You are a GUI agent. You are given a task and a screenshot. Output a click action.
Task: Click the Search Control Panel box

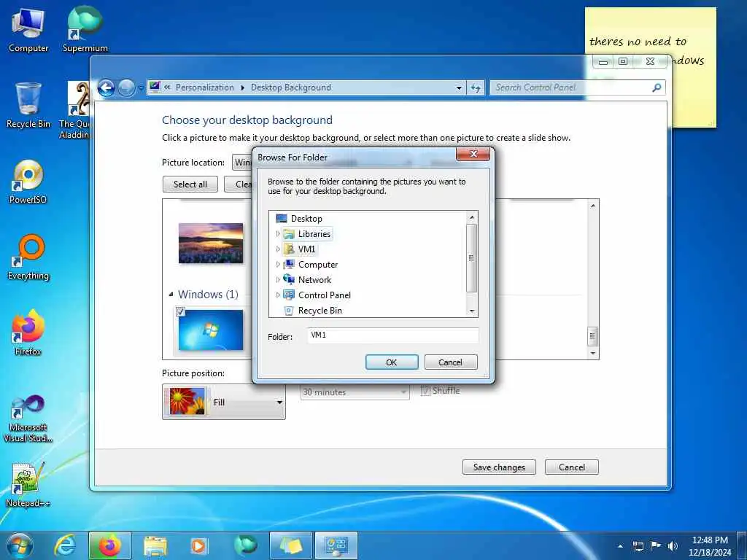572,87
